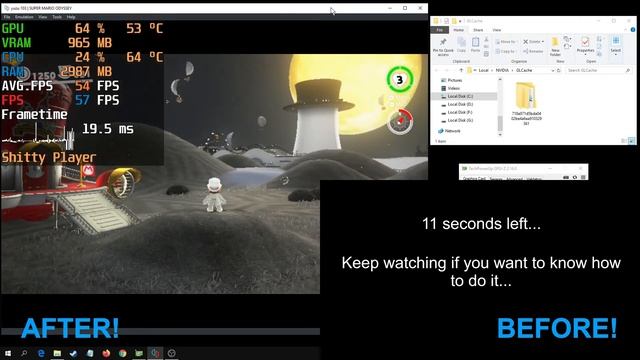Open the File menu in yuzu
The image size is (640, 360).
(7, 17)
